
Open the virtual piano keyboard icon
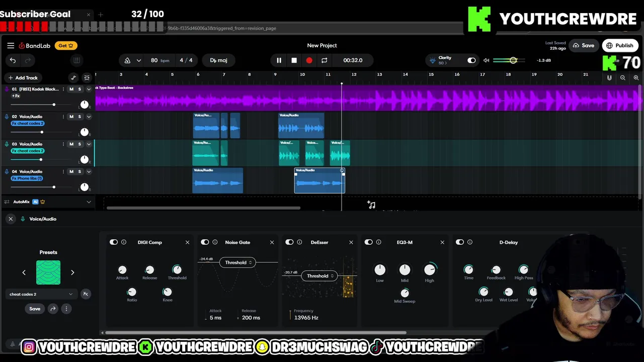point(76,60)
